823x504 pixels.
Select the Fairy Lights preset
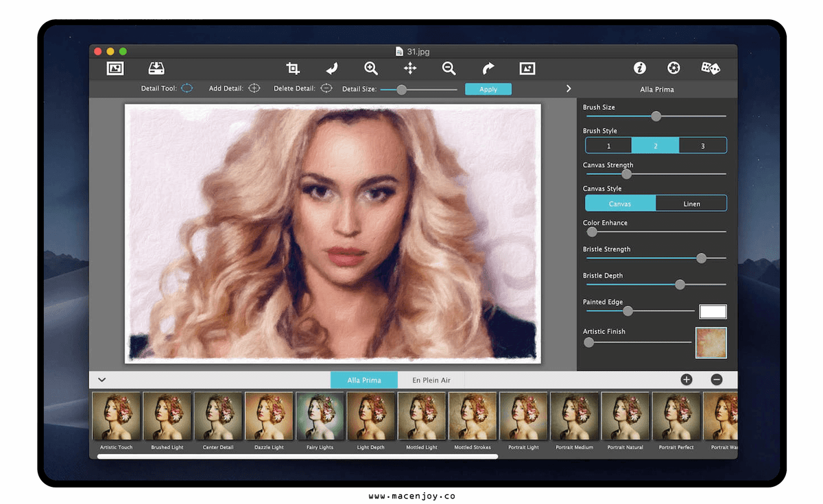(320, 416)
